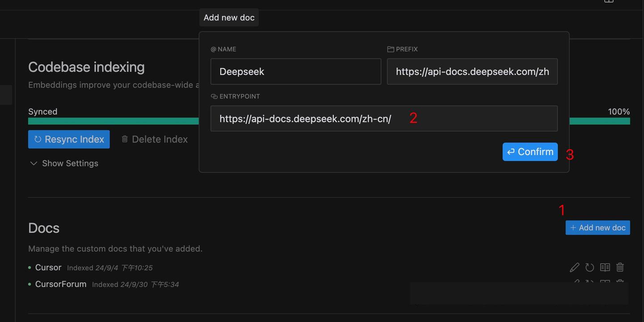Click the blue plus Add new doc button
The height and width of the screenshot is (322, 644).
(597, 228)
